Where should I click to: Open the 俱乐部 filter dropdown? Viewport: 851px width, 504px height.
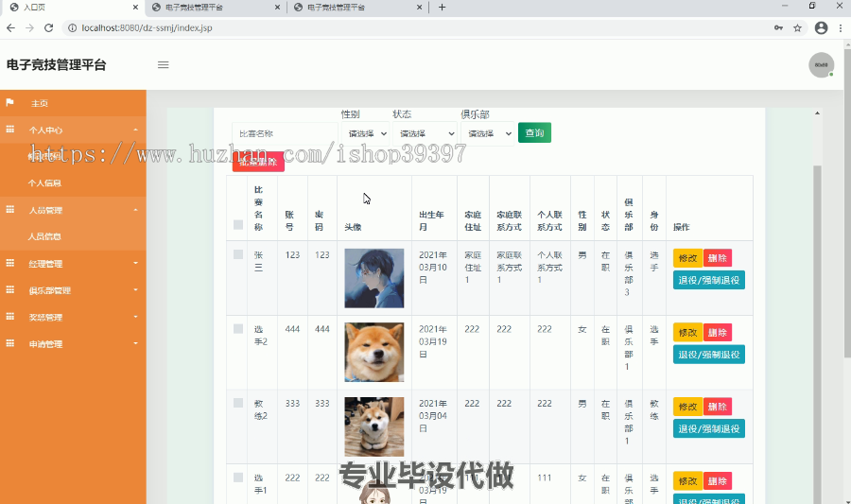click(x=487, y=133)
